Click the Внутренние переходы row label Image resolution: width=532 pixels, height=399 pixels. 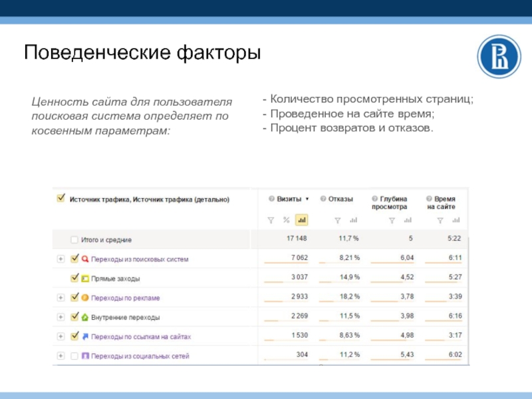[125, 317]
